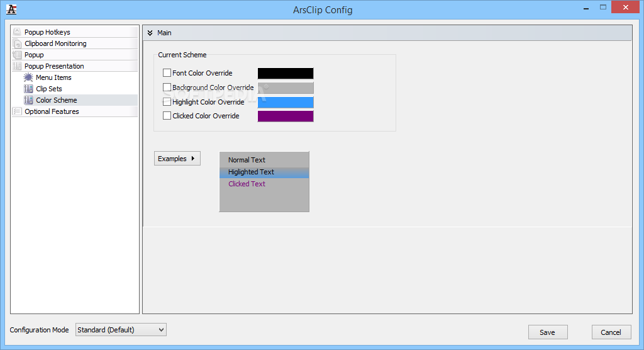
Task: Click the Optional Features list icon
Action: coord(17,111)
